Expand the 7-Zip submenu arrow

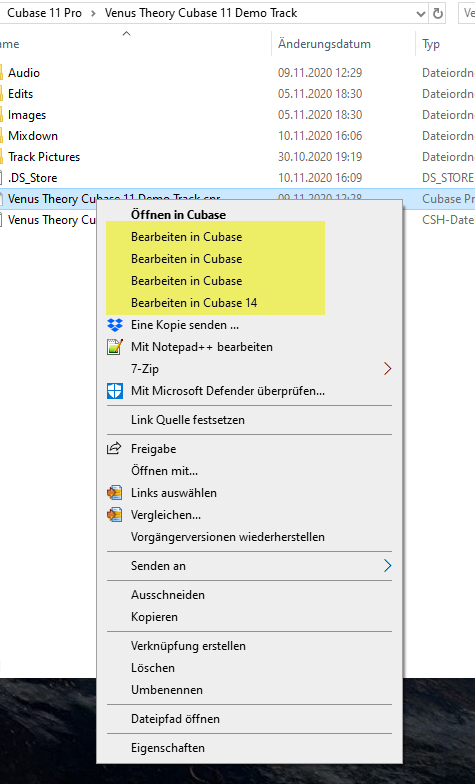pos(387,369)
